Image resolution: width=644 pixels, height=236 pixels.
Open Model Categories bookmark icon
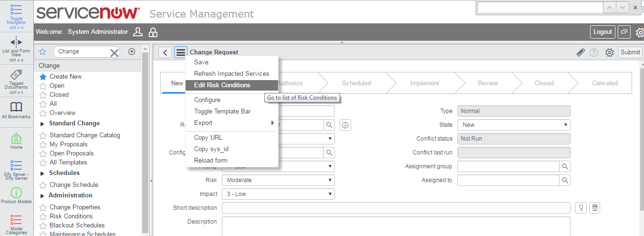click(x=16, y=220)
